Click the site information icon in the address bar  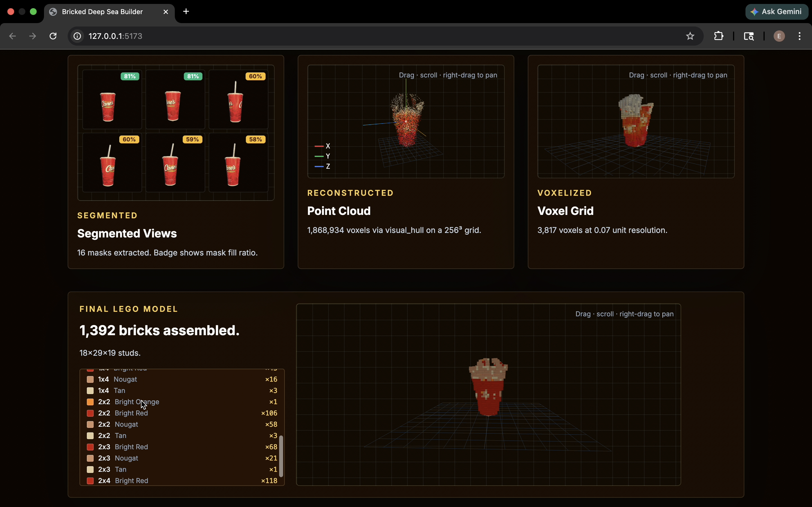coord(78,36)
